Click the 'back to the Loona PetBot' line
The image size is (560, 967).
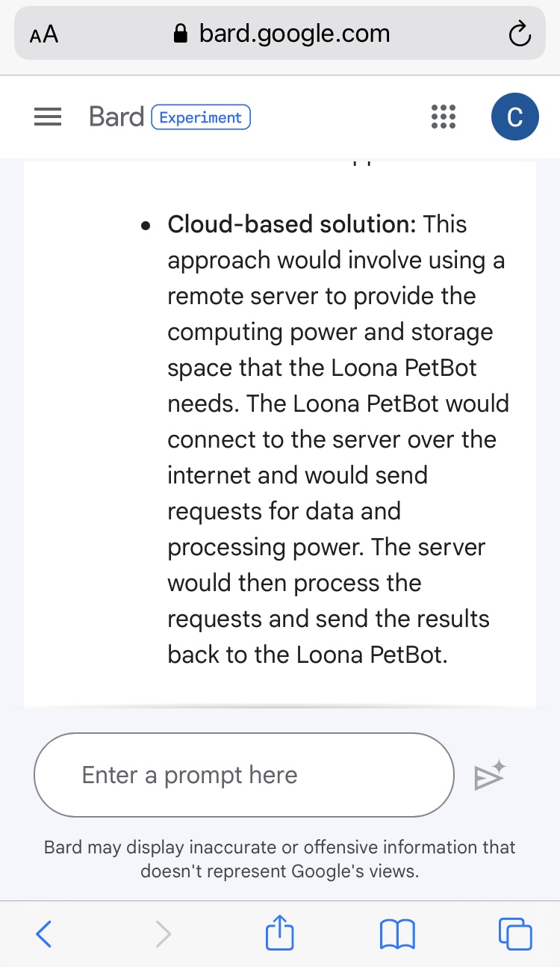pyautogui.click(x=307, y=655)
